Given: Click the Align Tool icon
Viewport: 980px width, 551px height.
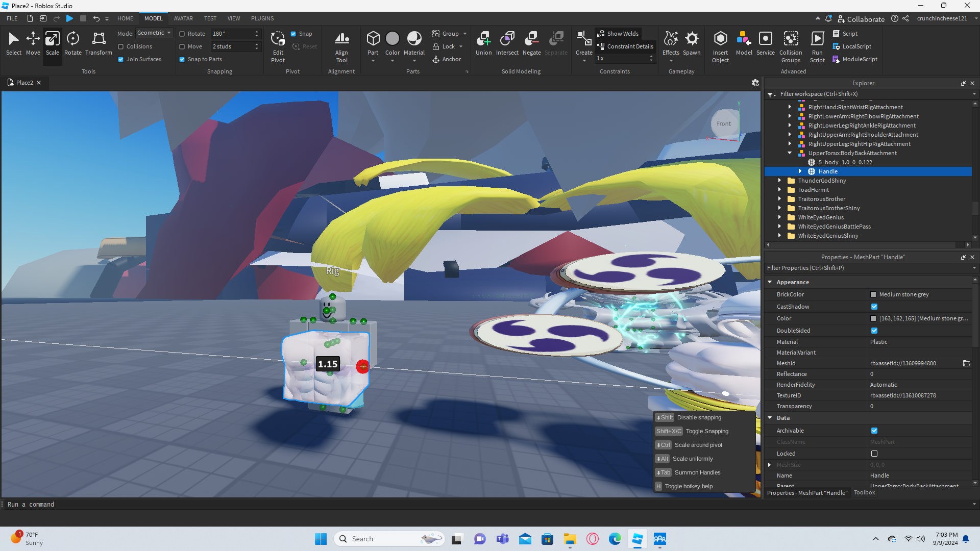Looking at the screenshot, I should [341, 46].
